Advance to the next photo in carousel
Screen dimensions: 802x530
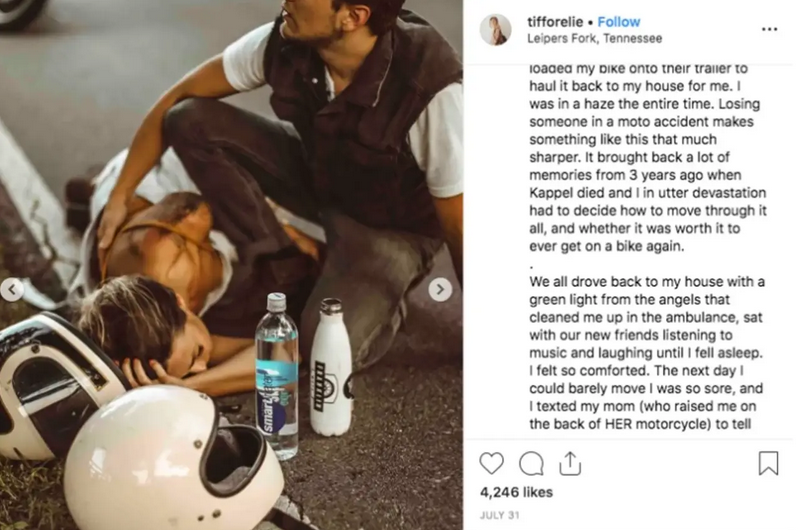coord(440,290)
